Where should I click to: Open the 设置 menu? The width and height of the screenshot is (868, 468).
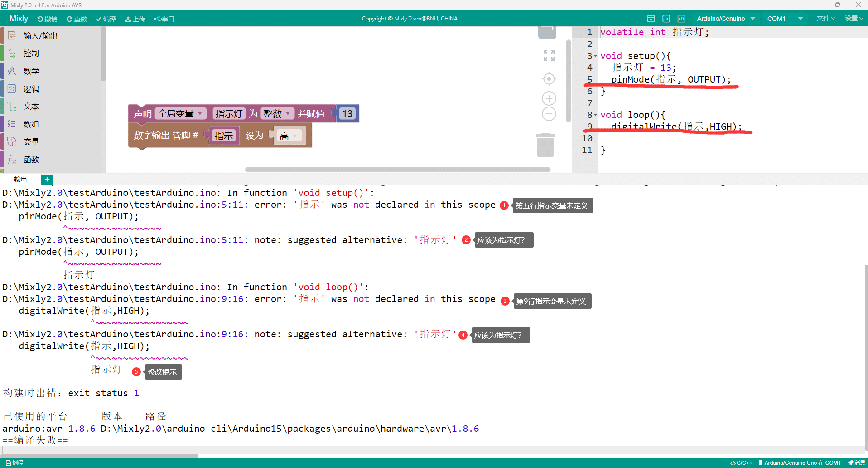854,19
